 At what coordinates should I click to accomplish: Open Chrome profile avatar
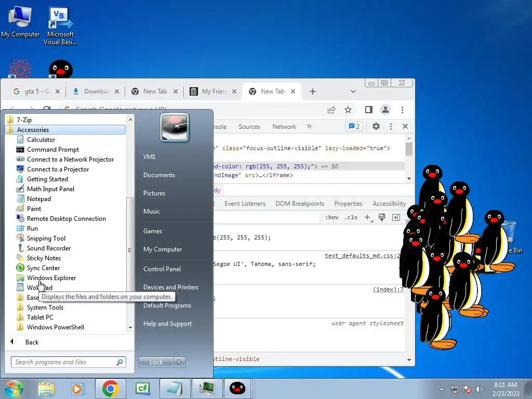click(x=385, y=110)
